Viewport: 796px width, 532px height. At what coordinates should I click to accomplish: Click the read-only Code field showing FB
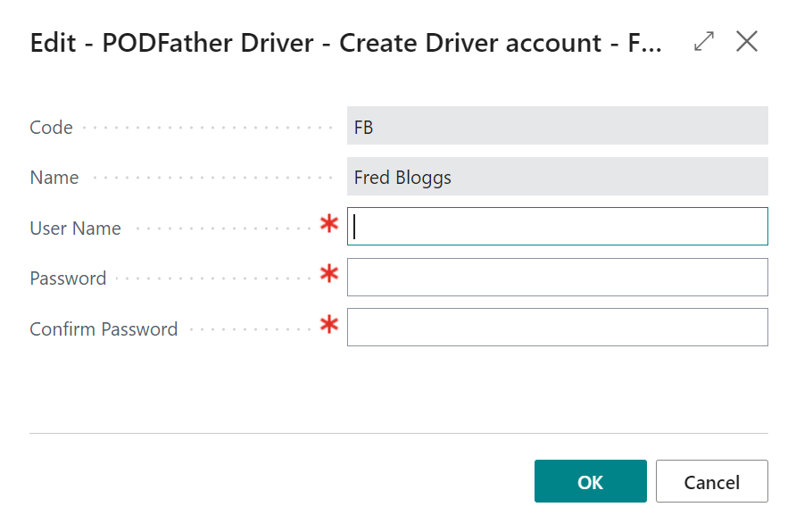tap(558, 125)
